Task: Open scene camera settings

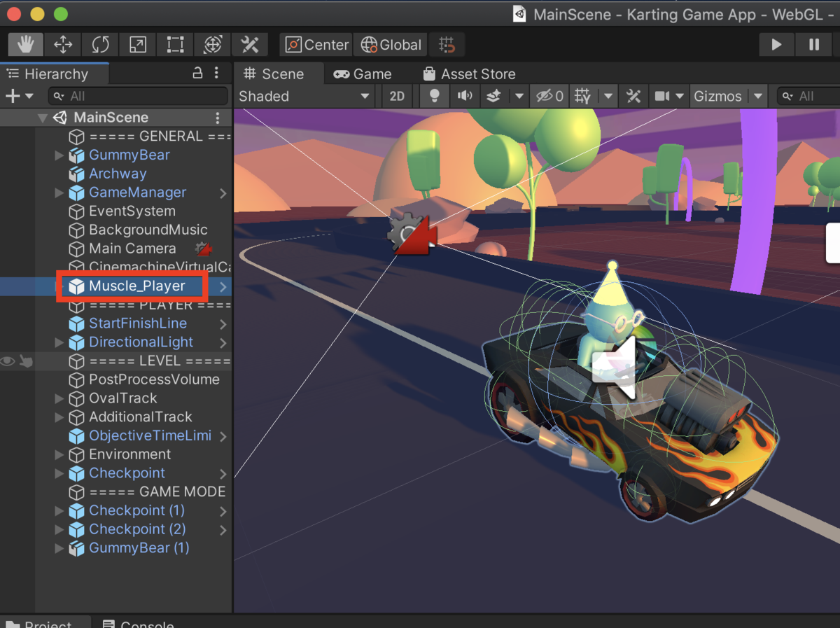Action: (668, 96)
